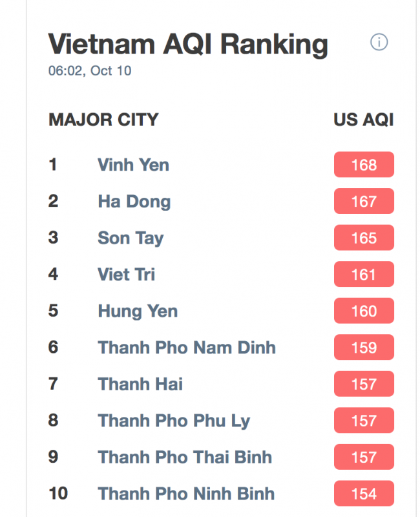Click the Thanh Hai city name
420x517 pixels.
140,384
